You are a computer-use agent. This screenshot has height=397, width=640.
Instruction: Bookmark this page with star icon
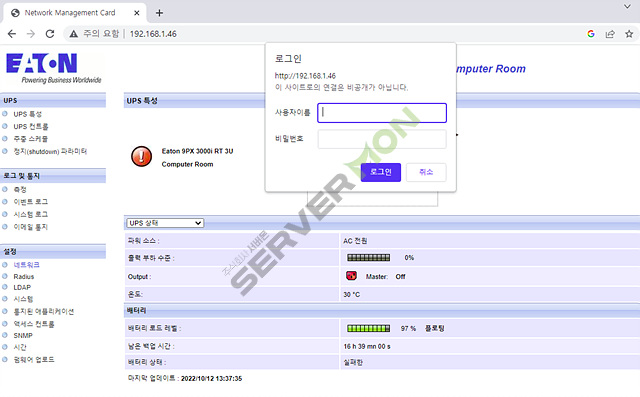point(629,34)
